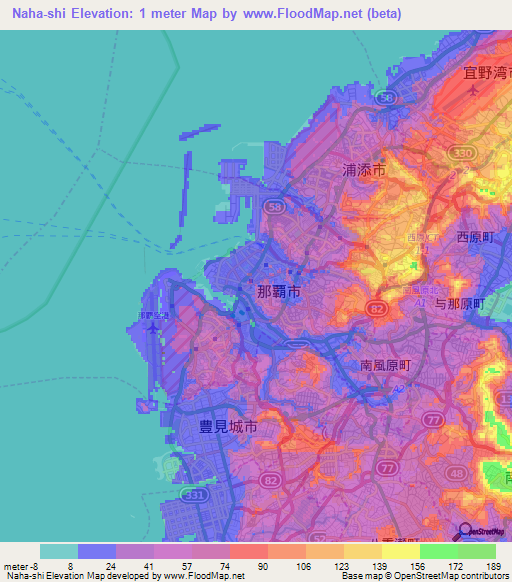This screenshot has height=582, width=512.
Task: Click Route 58 shield above 那覇市
Action: [274, 207]
